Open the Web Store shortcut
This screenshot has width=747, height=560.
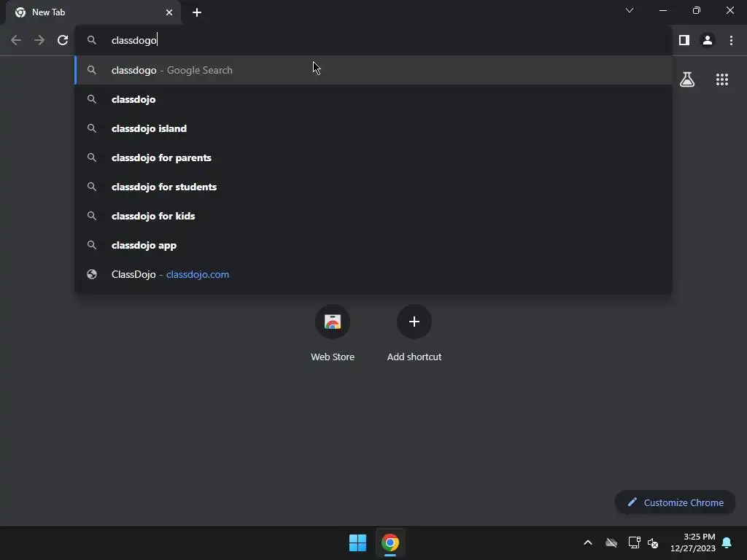333,333
